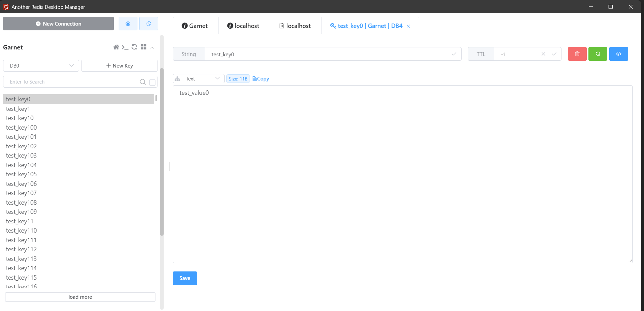Close the test_key0 Garnet DB4 tab
The width and height of the screenshot is (644, 311).
[408, 26]
